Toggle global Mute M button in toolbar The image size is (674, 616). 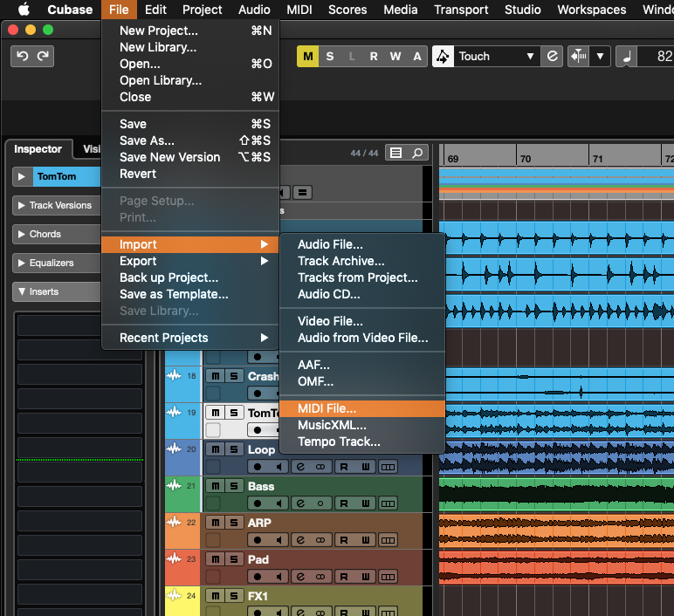[308, 56]
